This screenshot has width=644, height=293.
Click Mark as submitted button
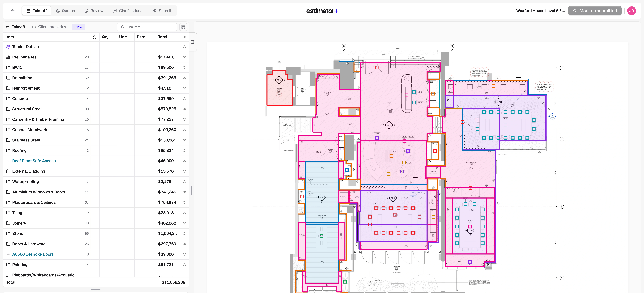tap(595, 11)
